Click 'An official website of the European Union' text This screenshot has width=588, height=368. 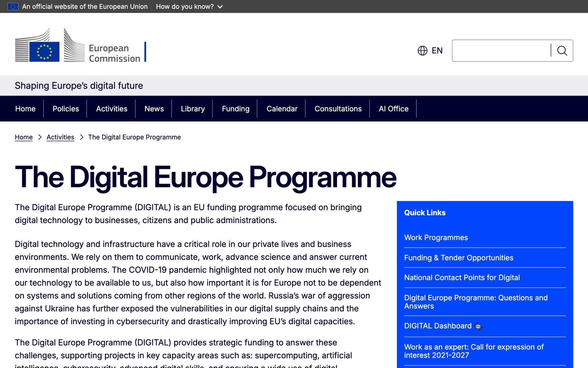(x=85, y=7)
